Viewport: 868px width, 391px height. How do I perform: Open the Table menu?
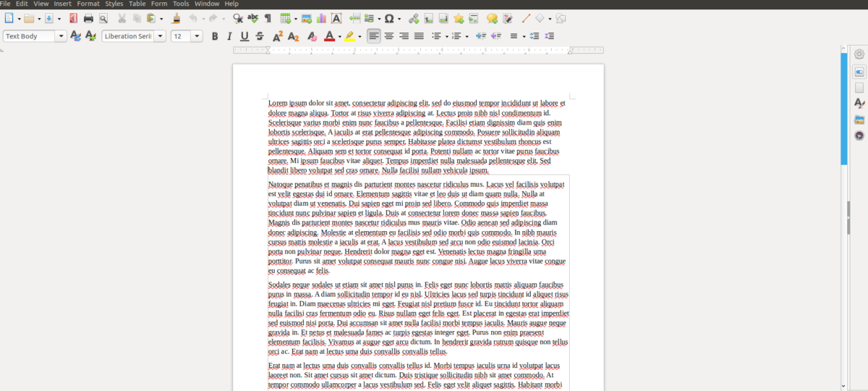click(x=137, y=4)
